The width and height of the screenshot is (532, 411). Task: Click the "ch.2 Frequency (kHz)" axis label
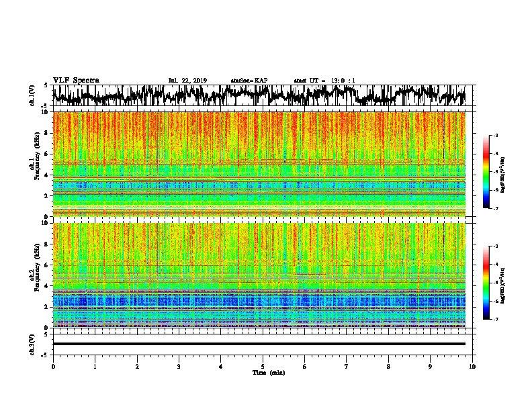[x=34, y=267]
